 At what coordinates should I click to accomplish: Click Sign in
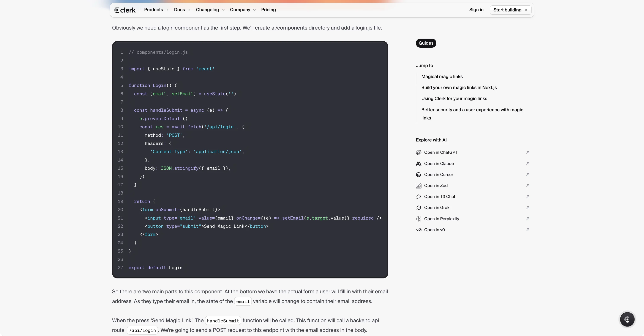(x=476, y=10)
